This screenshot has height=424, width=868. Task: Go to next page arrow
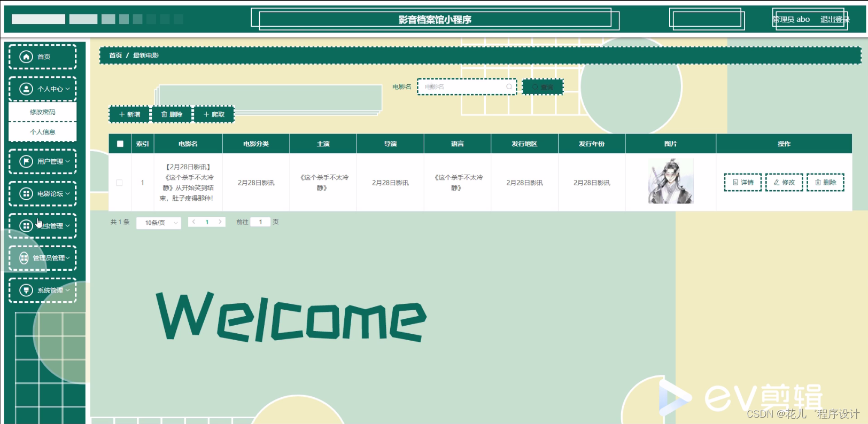(x=220, y=222)
